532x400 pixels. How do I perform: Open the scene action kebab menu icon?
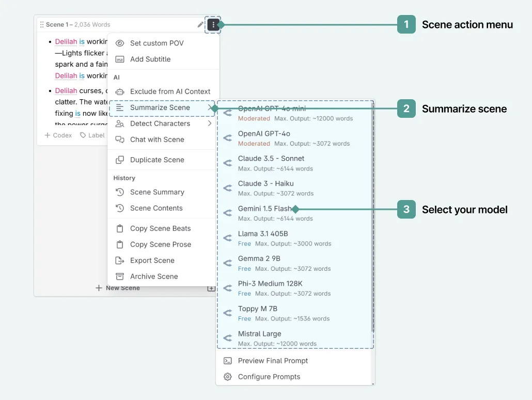pyautogui.click(x=213, y=24)
